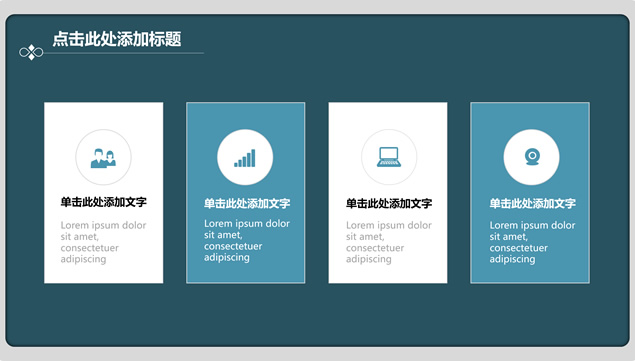635x361 pixels.
Task: Select Lorem ipsum text in first white card
Action: click(103, 242)
